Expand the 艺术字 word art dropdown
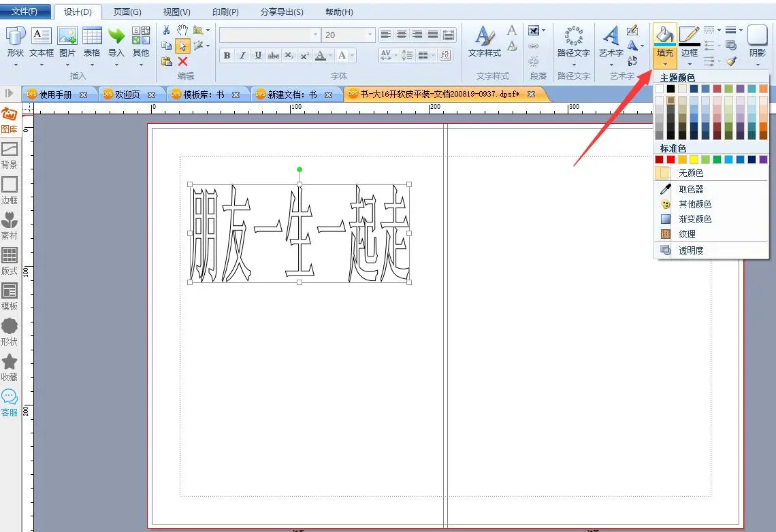This screenshot has width=776, height=532. pyautogui.click(x=611, y=65)
